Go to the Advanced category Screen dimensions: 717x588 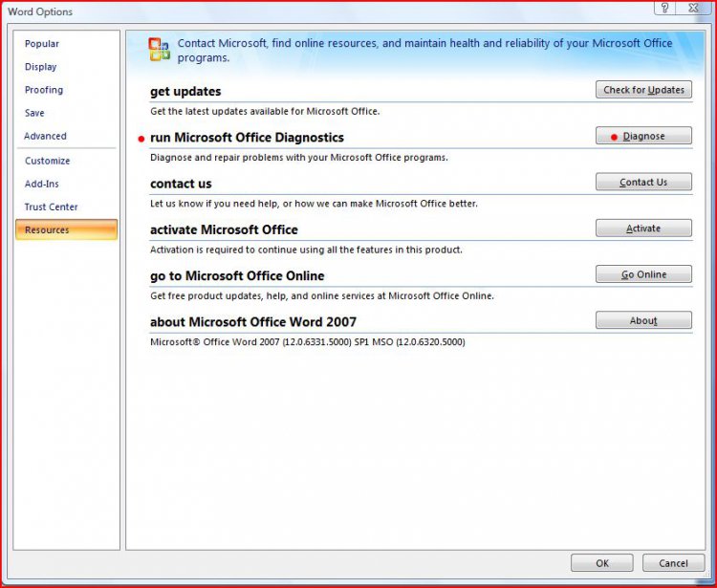(x=45, y=136)
